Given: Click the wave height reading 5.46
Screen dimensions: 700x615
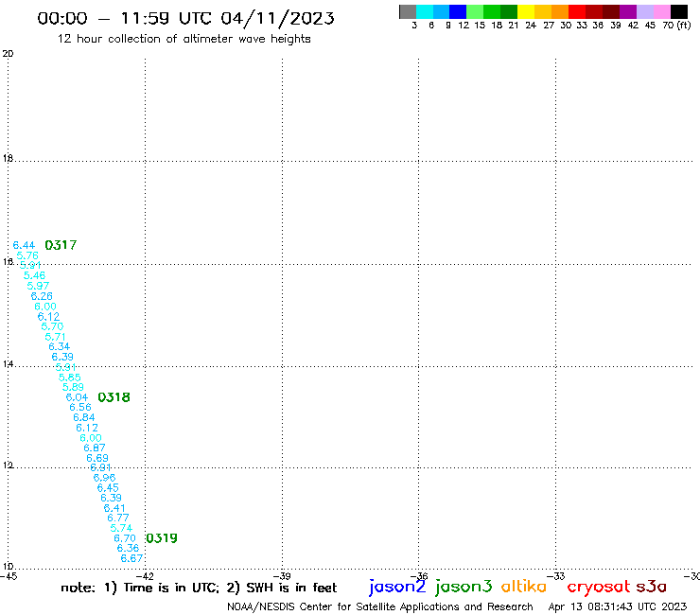Looking at the screenshot, I should 34,275.
